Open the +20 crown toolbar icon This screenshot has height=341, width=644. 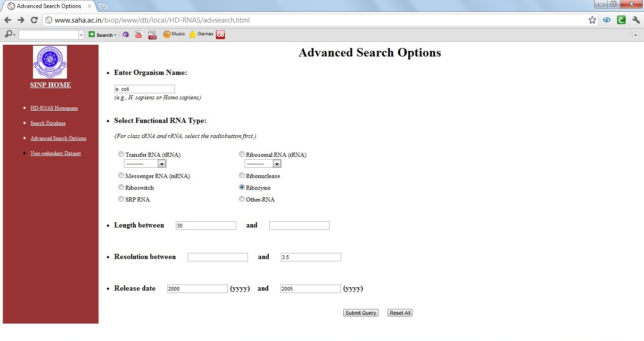[152, 34]
